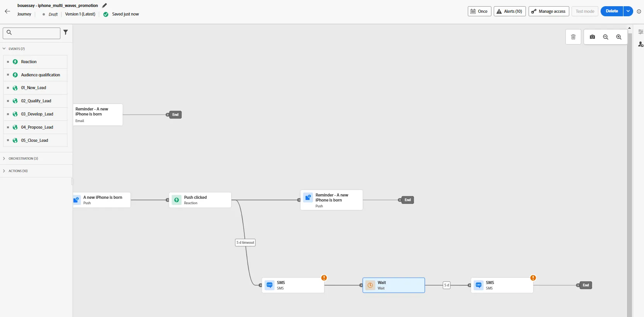Select the Reminder email activity node
The image size is (644, 317).
pyautogui.click(x=98, y=115)
